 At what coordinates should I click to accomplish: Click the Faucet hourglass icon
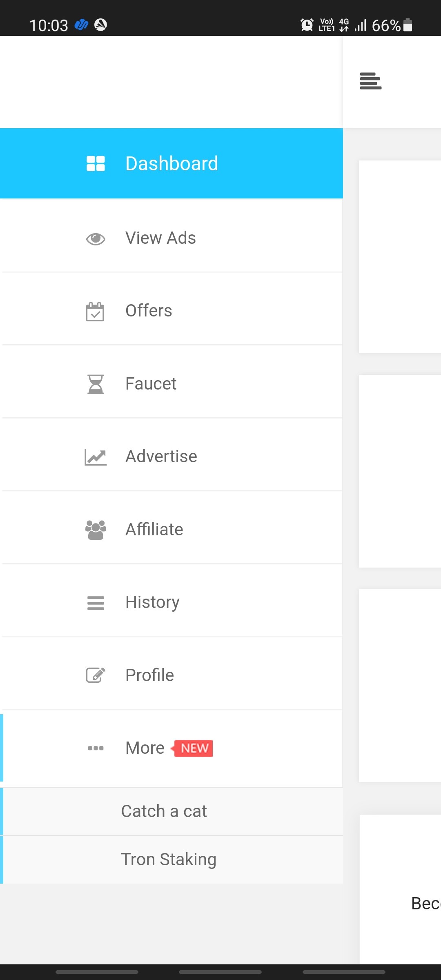click(x=96, y=384)
